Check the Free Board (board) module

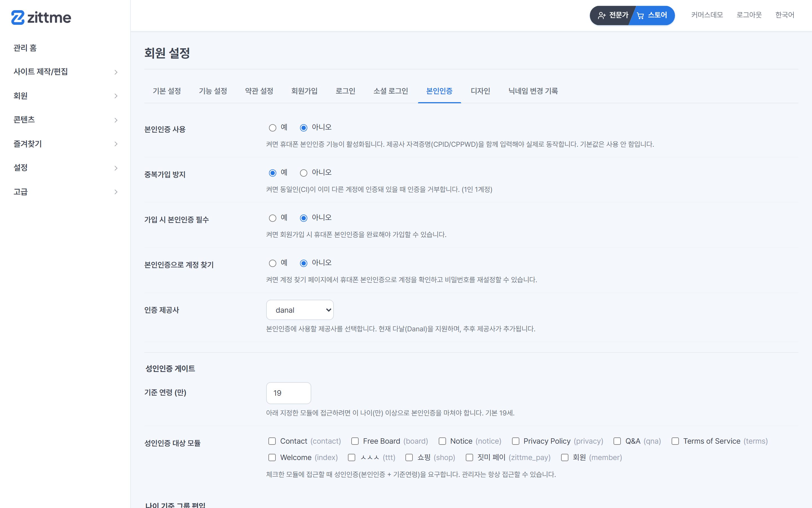[355, 441]
